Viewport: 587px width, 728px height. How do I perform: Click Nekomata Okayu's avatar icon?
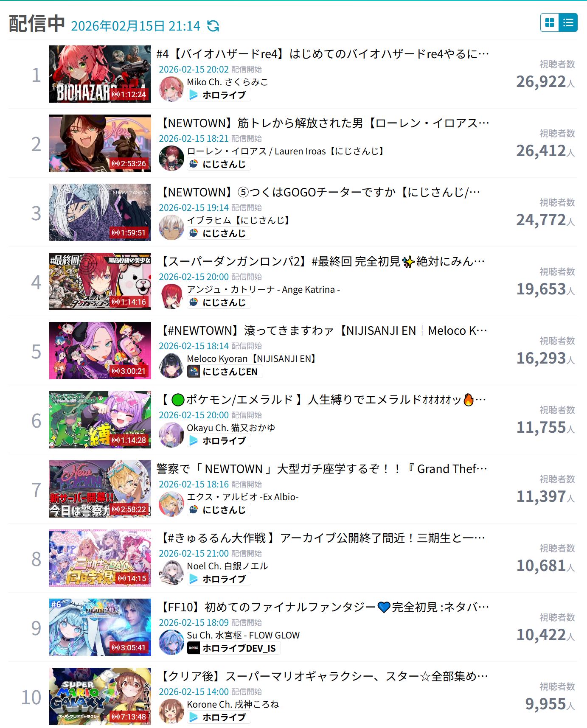click(x=171, y=434)
